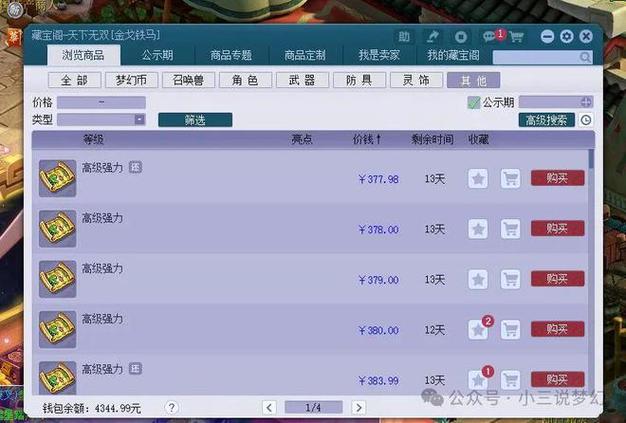The image size is (626, 423).
Task: Open the settings gear in title bar
Action: pyautogui.click(x=567, y=36)
